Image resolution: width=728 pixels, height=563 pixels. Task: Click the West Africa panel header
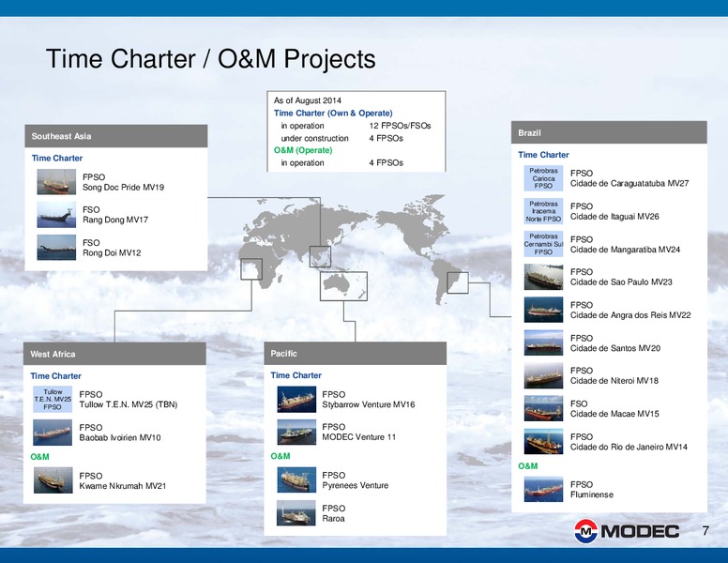[114, 354]
